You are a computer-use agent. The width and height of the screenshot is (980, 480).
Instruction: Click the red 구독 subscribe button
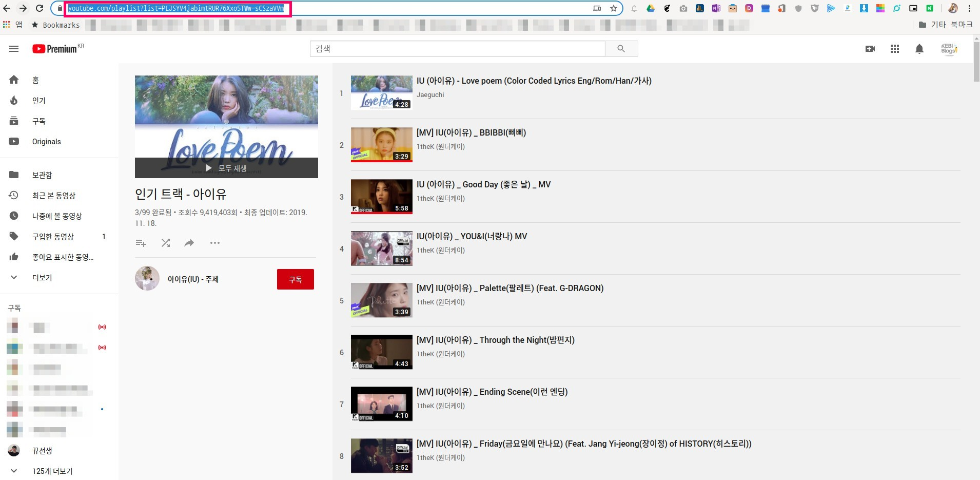pos(296,279)
